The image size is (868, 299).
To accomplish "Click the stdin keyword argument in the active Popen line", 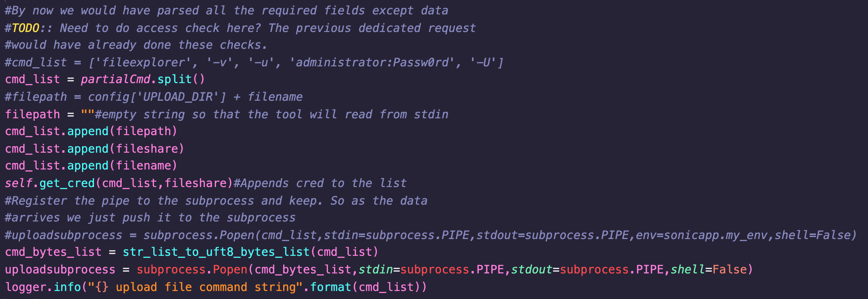I will pyautogui.click(x=376, y=269).
